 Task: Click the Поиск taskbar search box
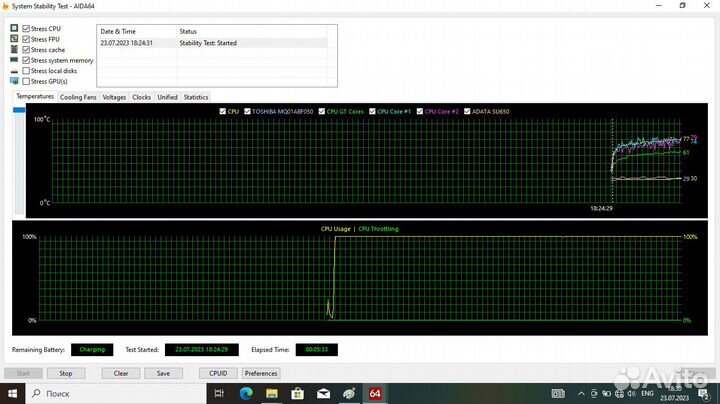coord(115,393)
